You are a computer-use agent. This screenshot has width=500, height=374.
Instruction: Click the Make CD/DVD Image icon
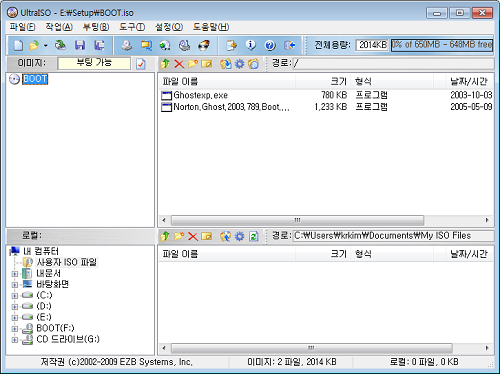126,45
